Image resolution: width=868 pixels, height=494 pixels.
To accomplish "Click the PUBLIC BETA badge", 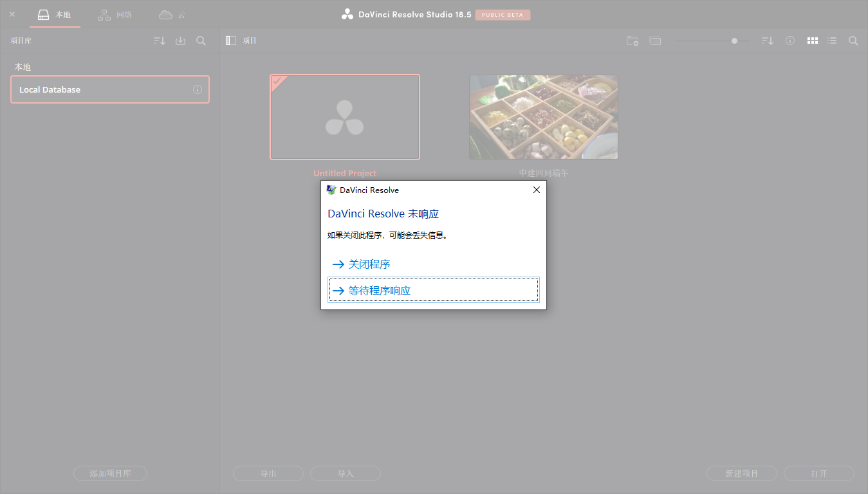I will tap(503, 15).
